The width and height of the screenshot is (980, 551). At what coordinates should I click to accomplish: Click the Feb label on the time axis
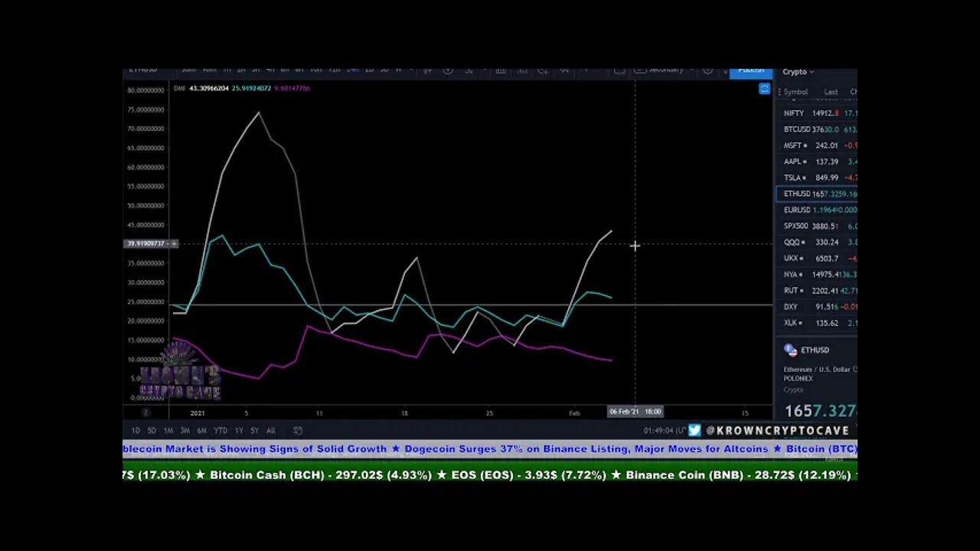574,412
